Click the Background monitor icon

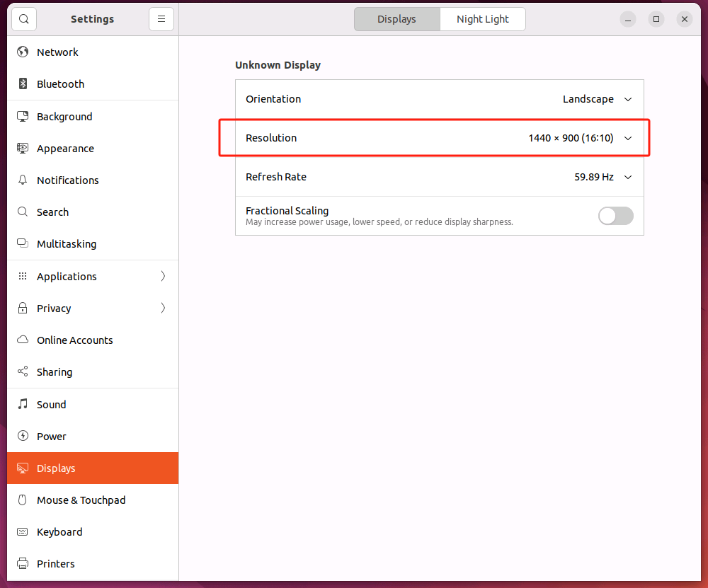pos(23,117)
